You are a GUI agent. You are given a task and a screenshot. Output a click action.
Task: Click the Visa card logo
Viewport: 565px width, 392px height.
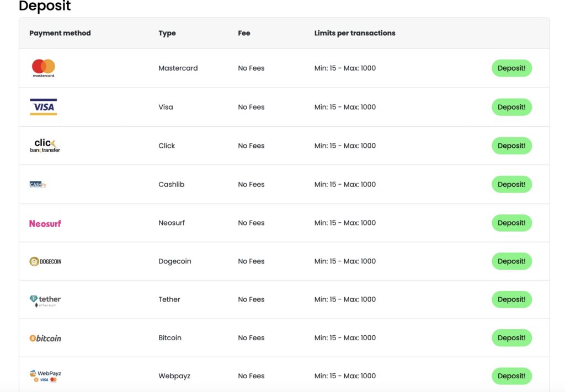coord(44,107)
